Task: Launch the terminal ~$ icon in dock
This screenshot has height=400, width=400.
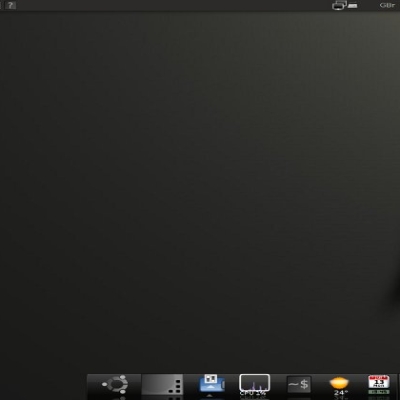Action: (299, 385)
